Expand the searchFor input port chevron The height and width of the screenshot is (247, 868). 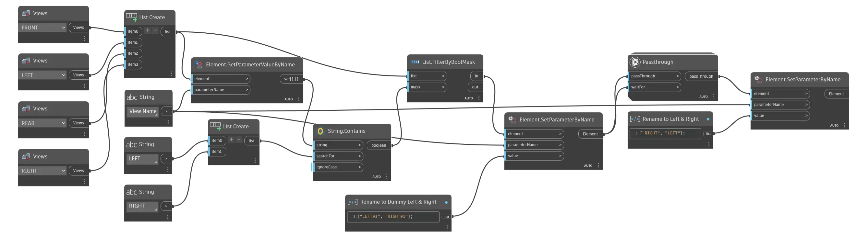tap(359, 156)
